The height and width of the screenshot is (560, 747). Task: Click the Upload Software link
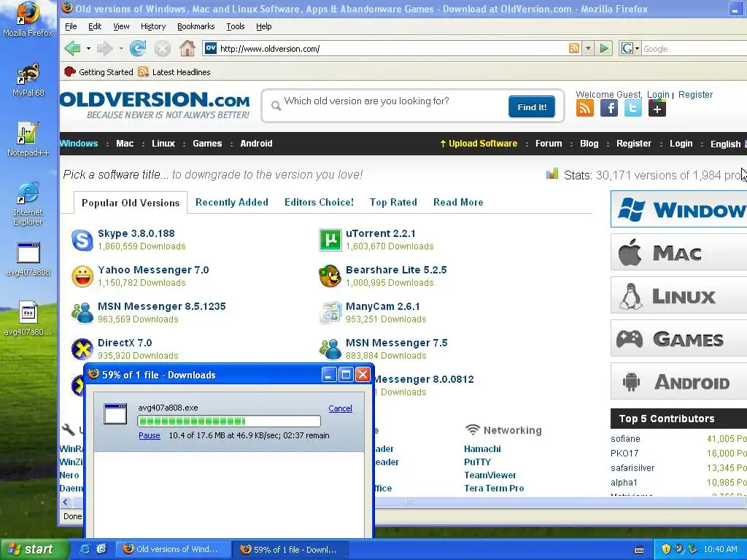(x=479, y=144)
